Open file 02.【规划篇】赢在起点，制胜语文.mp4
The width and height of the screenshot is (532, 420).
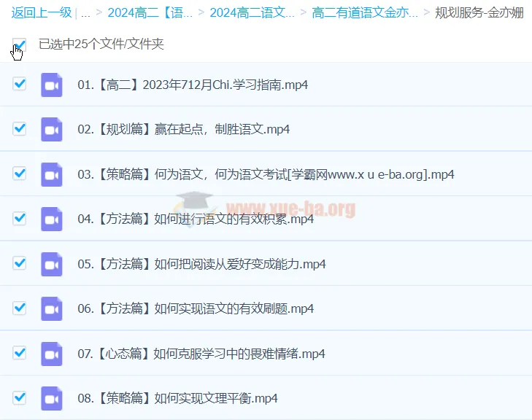coord(183,129)
